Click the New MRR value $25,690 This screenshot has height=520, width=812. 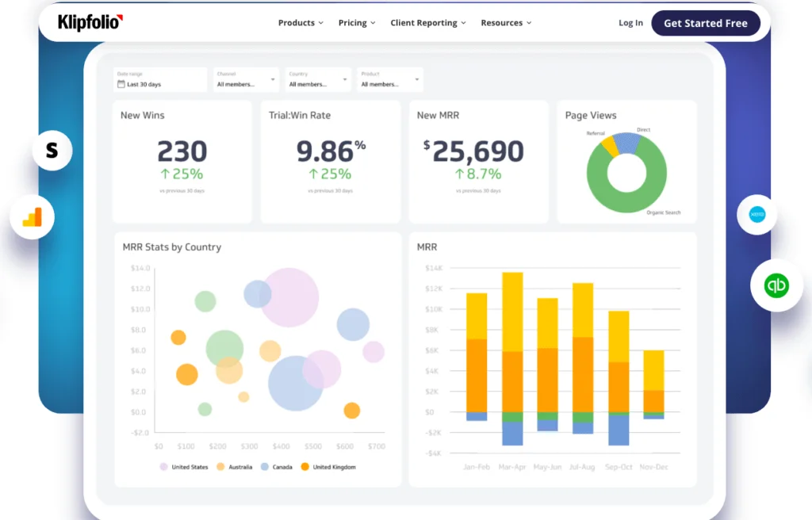(473, 151)
